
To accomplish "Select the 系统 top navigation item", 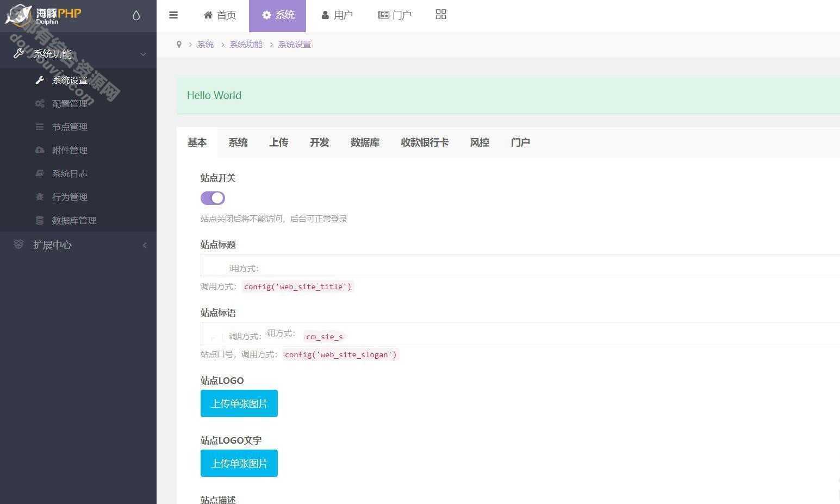I will 278,15.
